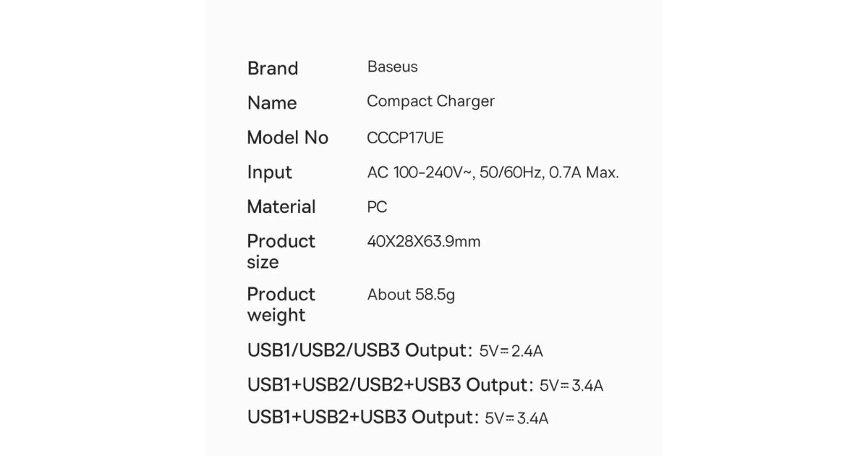868x456 pixels.
Task: Select the 5V 3.4A value for USB1+USB2+USB3
Action: pos(516,418)
